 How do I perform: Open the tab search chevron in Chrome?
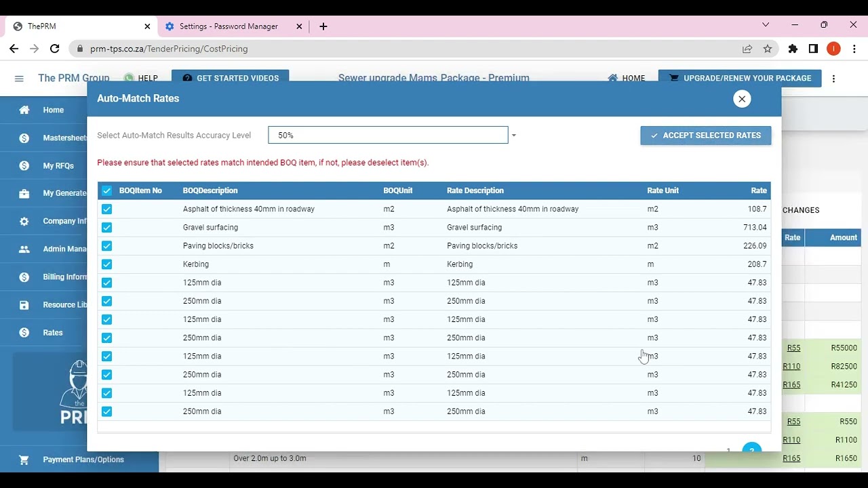click(766, 25)
